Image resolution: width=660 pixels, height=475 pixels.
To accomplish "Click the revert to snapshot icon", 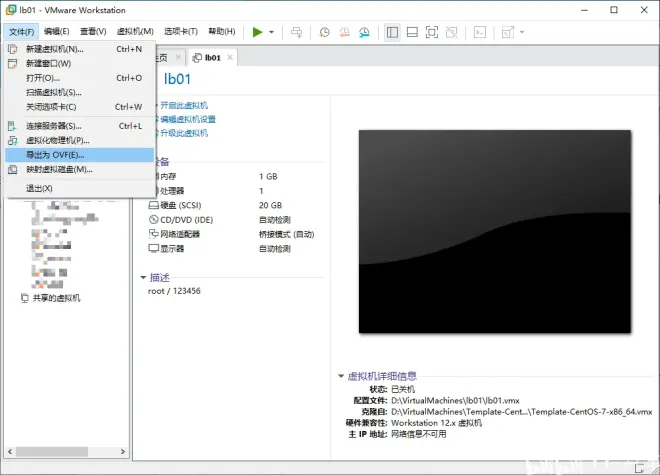I will [344, 32].
